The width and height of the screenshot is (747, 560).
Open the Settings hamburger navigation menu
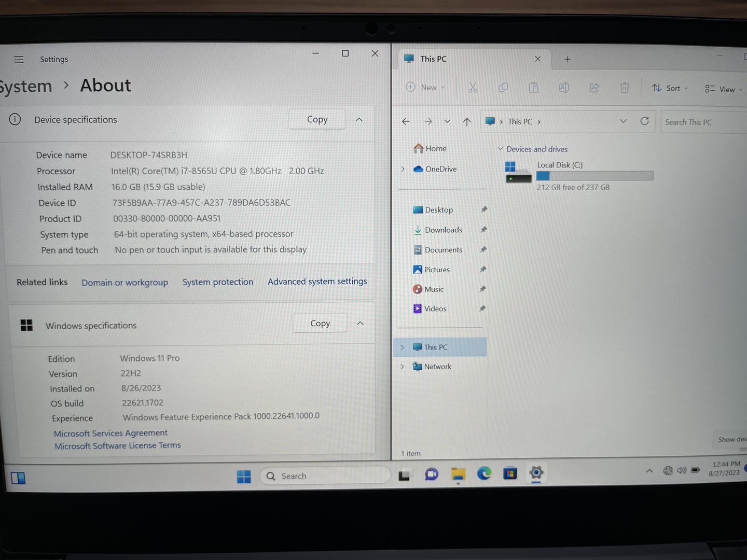point(19,60)
